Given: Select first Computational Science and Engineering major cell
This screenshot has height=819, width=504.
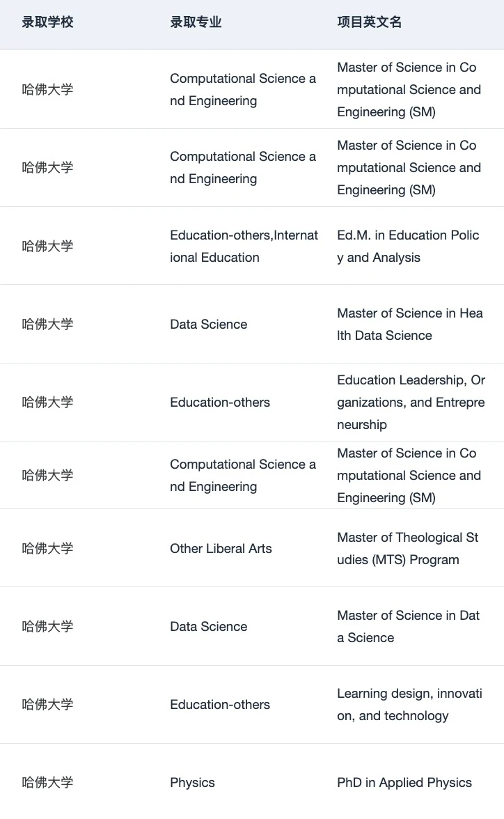Looking at the screenshot, I should tap(243, 89).
